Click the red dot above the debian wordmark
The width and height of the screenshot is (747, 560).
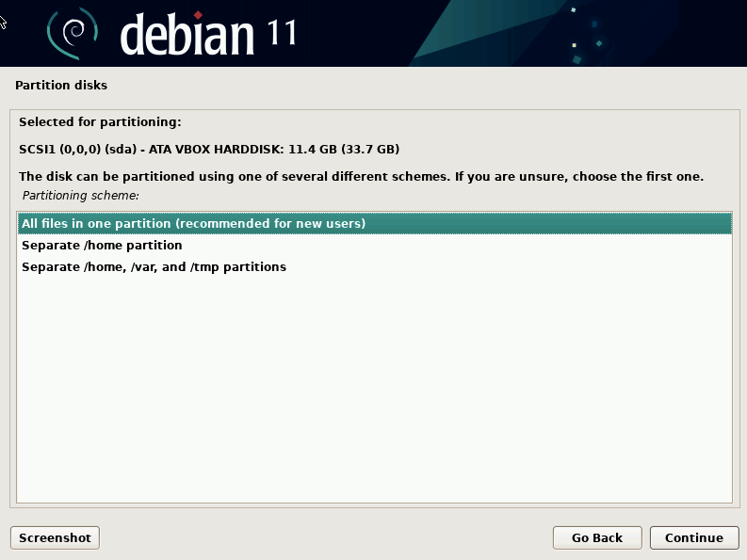coord(198,14)
